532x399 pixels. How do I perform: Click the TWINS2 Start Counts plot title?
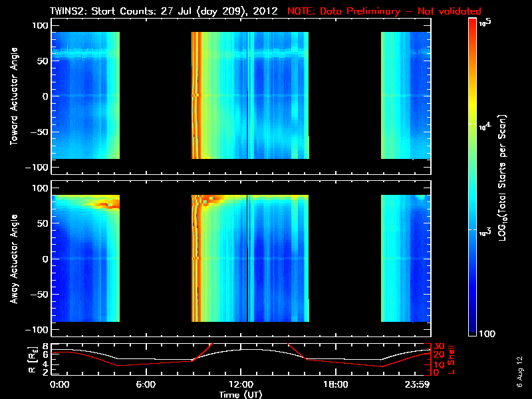point(164,11)
